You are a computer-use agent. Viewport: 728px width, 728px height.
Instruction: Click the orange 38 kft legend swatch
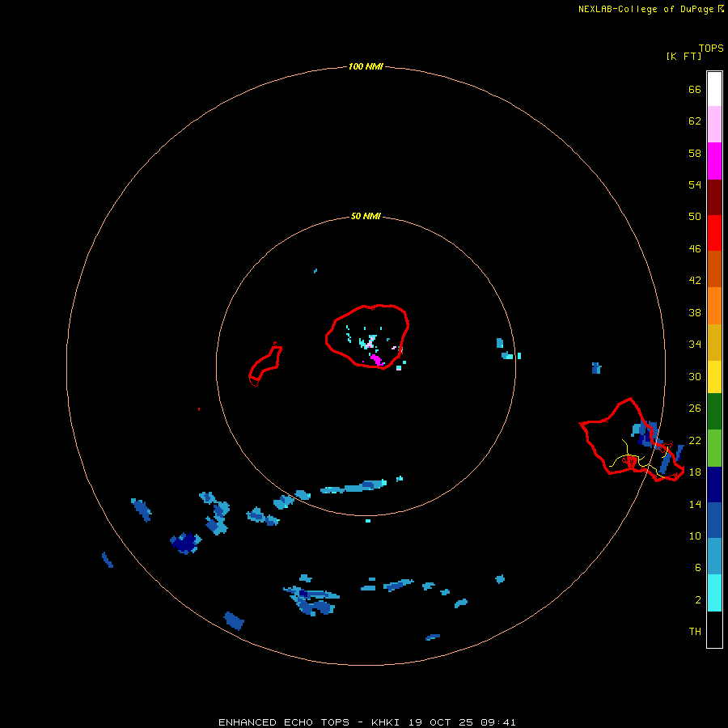tap(714, 306)
